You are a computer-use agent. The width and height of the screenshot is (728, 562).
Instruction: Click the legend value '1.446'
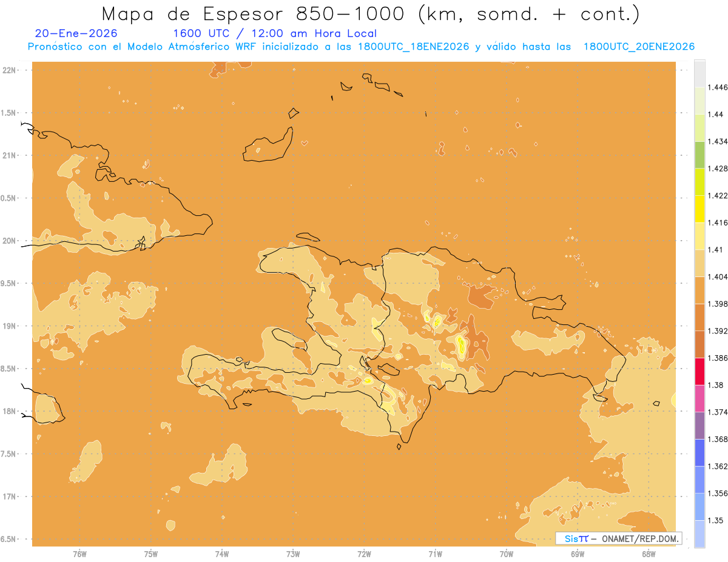718,87
